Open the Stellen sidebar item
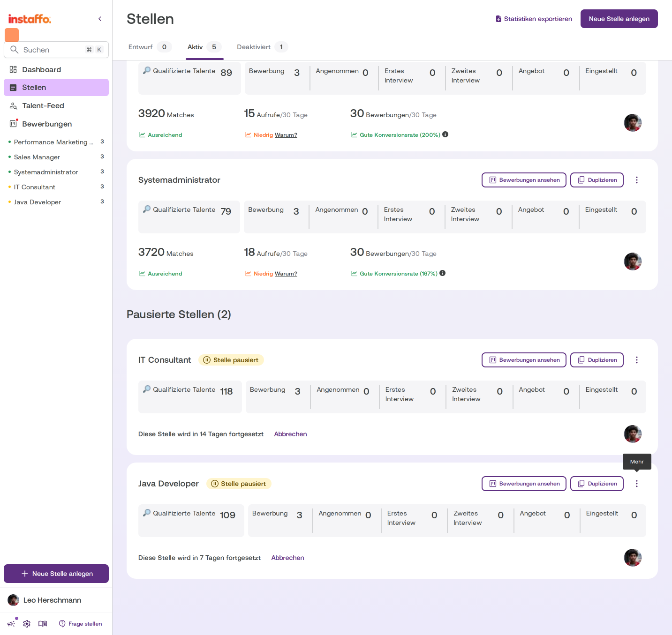 [x=56, y=88]
